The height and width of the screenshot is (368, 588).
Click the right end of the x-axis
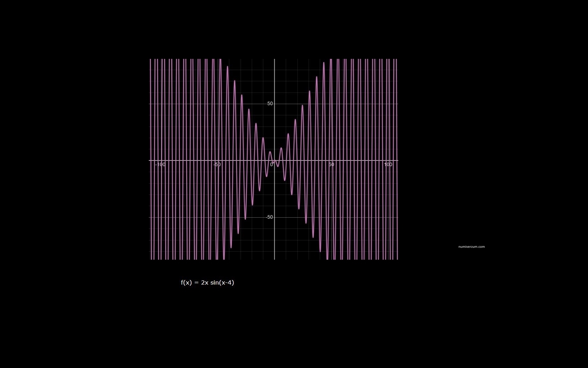397,161
